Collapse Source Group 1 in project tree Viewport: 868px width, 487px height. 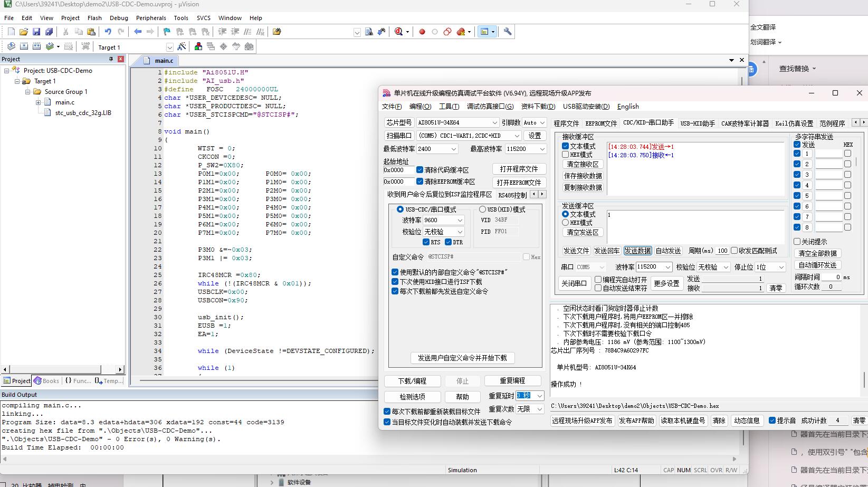pyautogui.click(x=27, y=92)
